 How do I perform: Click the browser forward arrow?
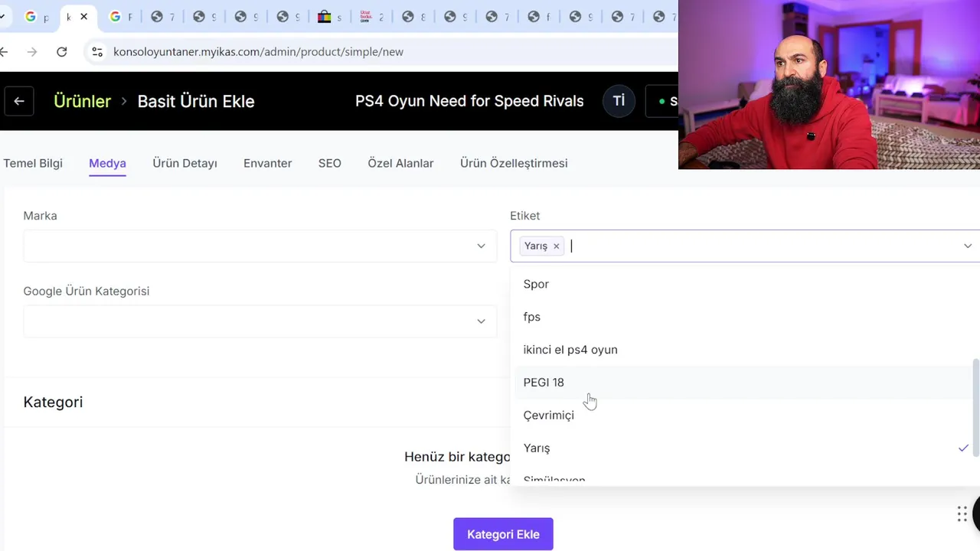click(31, 52)
